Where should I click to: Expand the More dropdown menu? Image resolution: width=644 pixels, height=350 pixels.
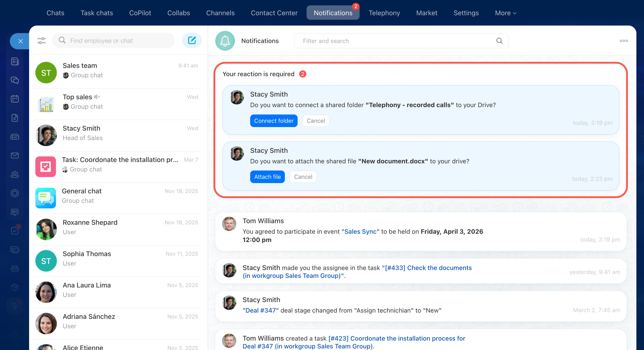505,13
